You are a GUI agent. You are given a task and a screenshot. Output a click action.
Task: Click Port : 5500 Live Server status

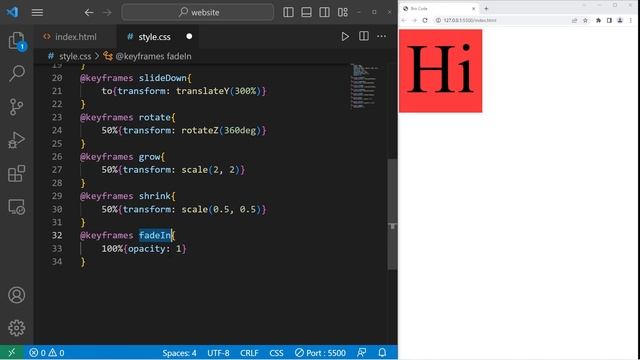(320, 353)
